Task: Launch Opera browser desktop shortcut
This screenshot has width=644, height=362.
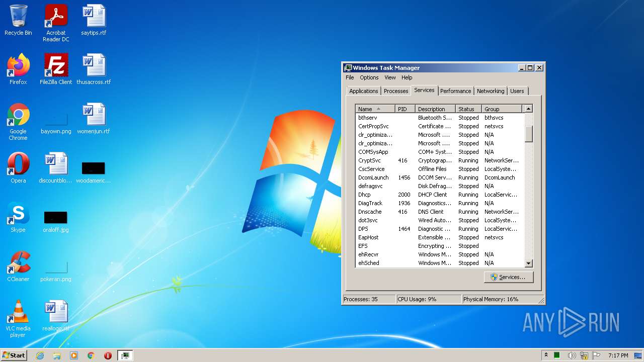Action: tap(18, 168)
